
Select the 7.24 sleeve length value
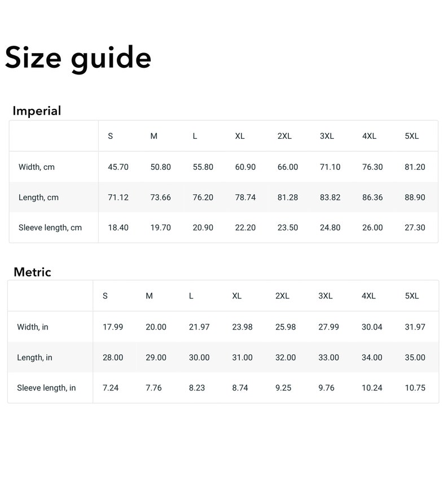[x=111, y=388]
